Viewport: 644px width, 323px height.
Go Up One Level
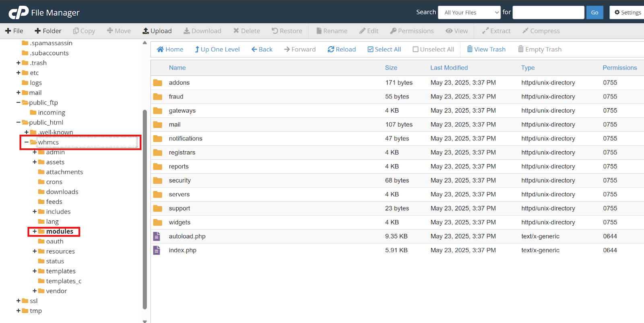217,49
